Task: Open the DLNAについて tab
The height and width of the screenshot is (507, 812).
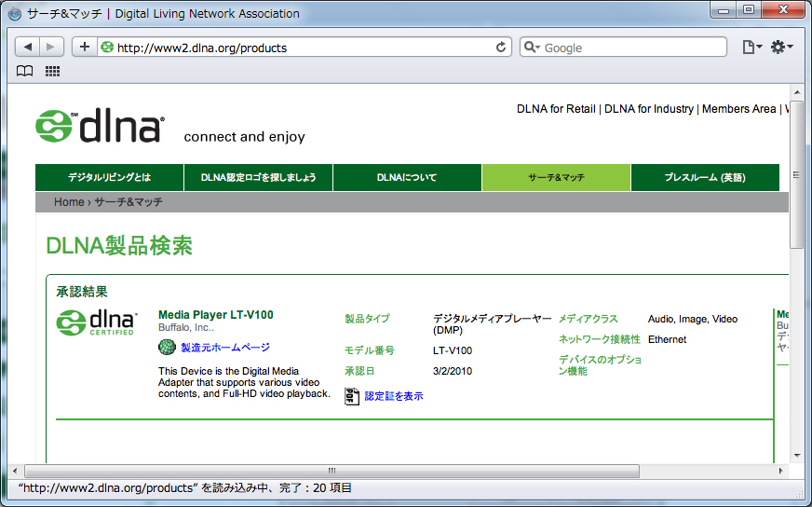Action: (407, 177)
